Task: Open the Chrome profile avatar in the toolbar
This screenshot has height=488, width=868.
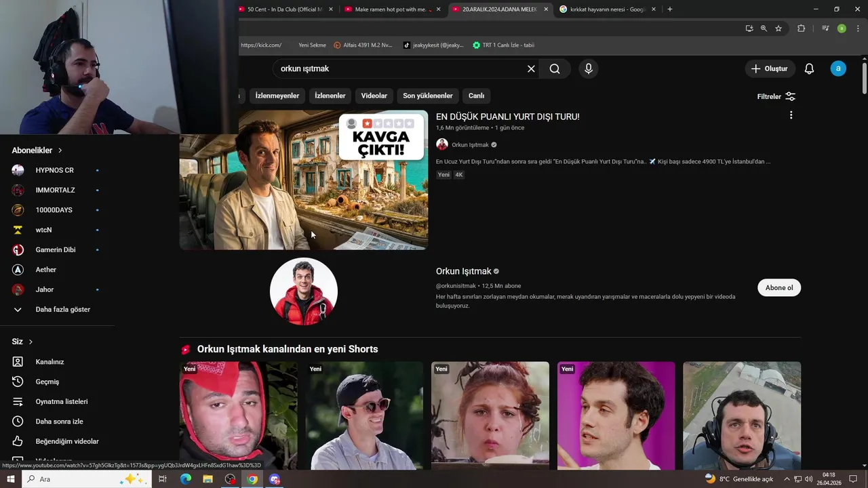Action: point(842,28)
